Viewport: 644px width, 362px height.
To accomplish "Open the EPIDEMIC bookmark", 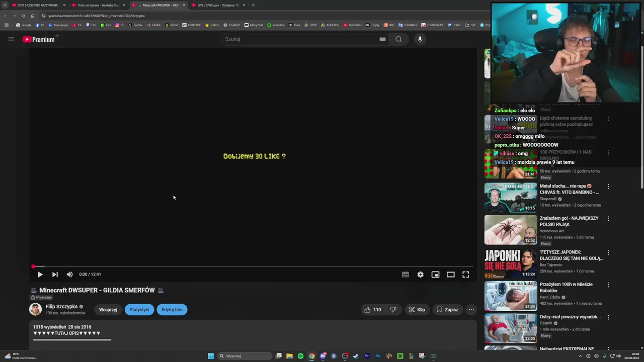I will [192, 25].
